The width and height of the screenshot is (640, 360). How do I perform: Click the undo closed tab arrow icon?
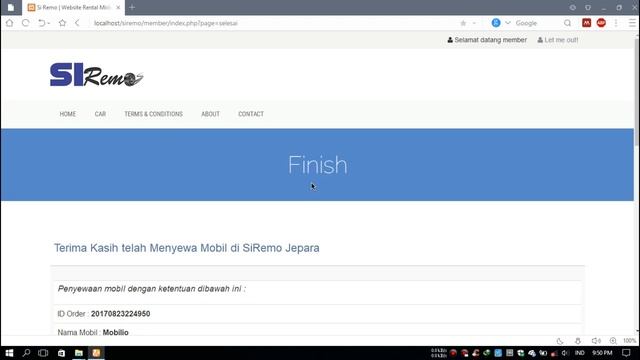[x=41, y=23]
